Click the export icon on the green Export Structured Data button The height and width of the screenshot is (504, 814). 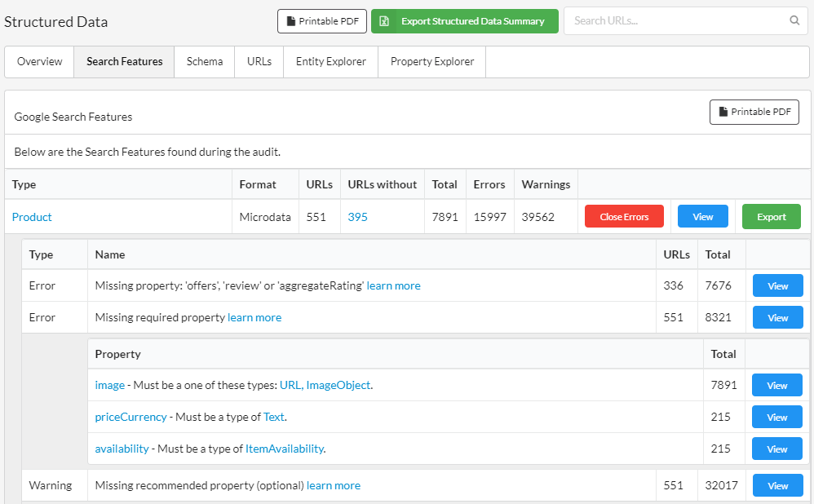pos(383,21)
